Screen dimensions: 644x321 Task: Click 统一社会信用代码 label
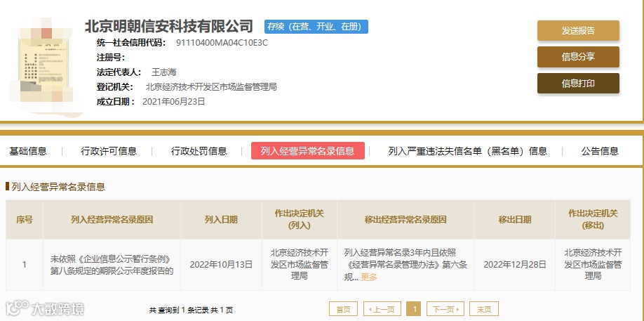coord(131,42)
